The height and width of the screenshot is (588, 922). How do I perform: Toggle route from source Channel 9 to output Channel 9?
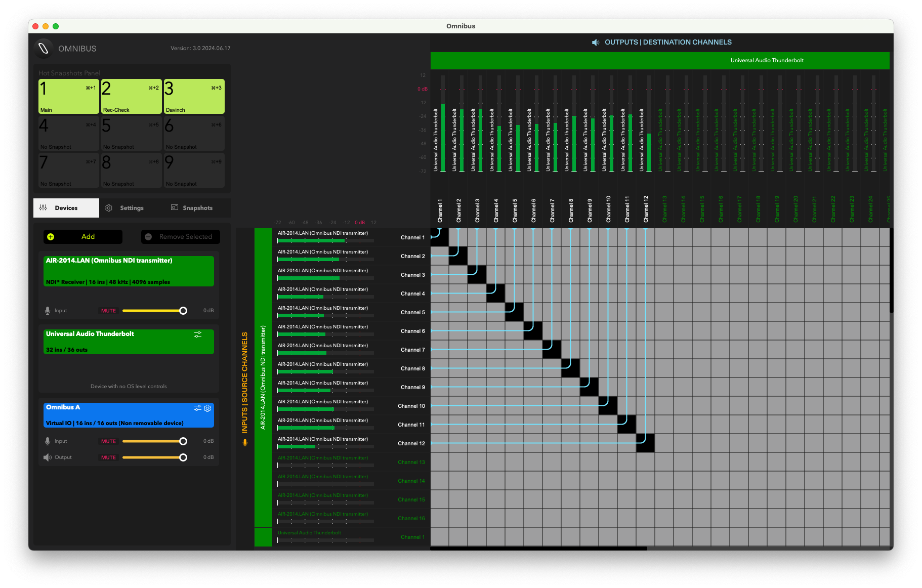590,387
